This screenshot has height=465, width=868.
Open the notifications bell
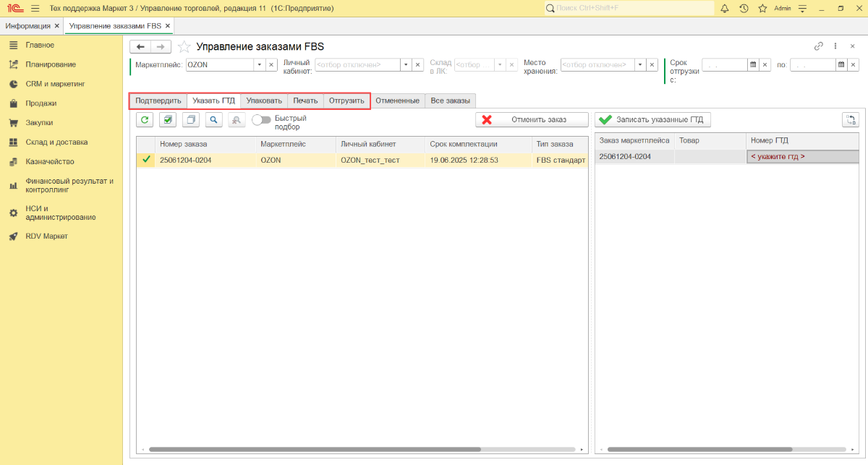[x=725, y=8]
